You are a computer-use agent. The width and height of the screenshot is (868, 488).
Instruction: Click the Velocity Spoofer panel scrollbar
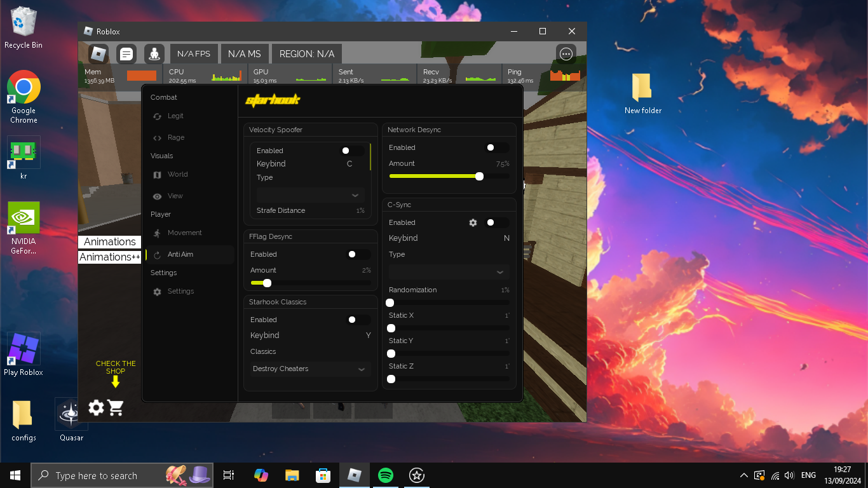point(370,156)
